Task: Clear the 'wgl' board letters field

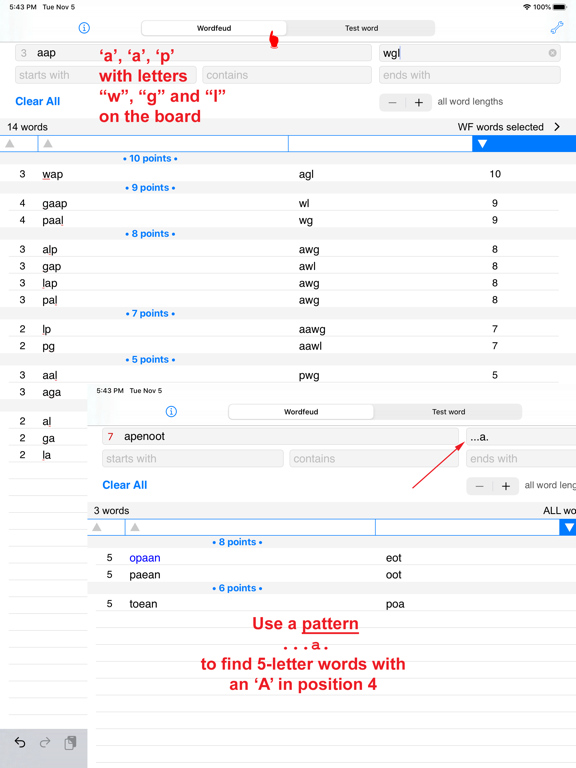Action: pyautogui.click(x=552, y=53)
